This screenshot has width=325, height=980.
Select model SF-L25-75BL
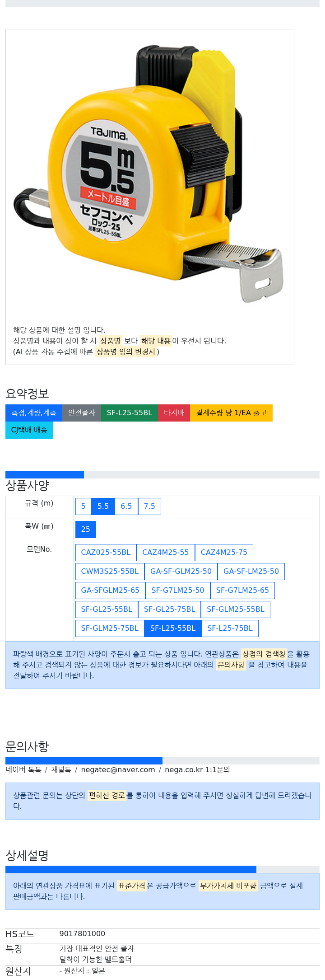(230, 628)
